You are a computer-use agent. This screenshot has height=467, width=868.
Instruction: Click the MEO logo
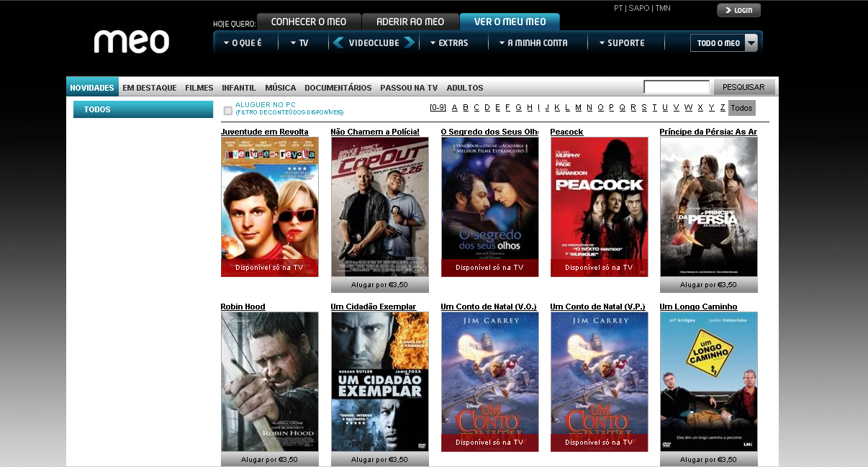point(132,42)
